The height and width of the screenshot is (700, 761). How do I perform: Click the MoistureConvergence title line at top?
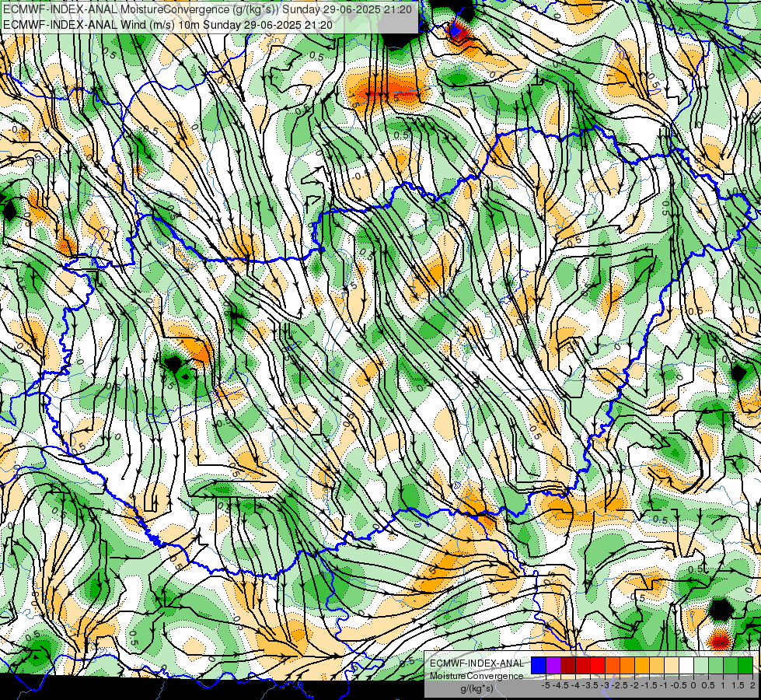point(208,9)
